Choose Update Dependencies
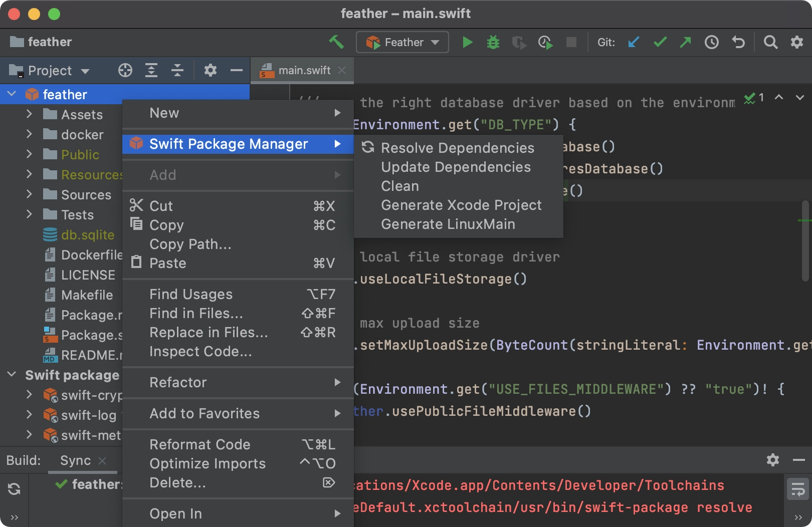Screen dimensions: 812x527 (458, 167)
